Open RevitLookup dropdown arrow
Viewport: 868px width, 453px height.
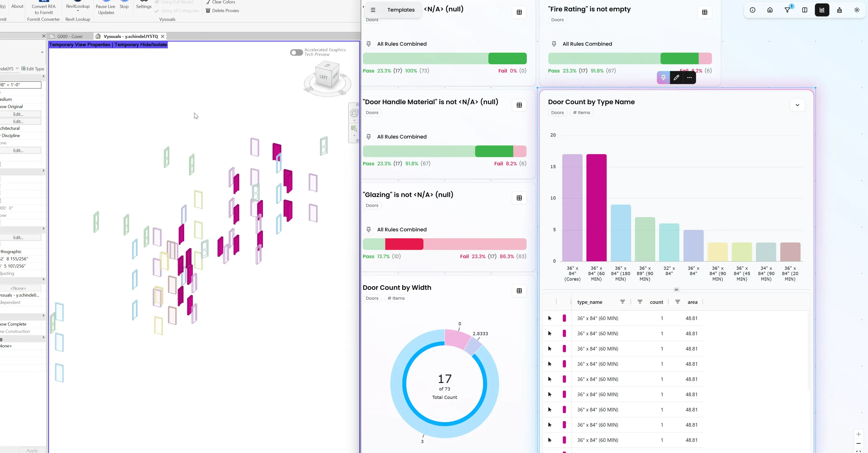point(78,11)
